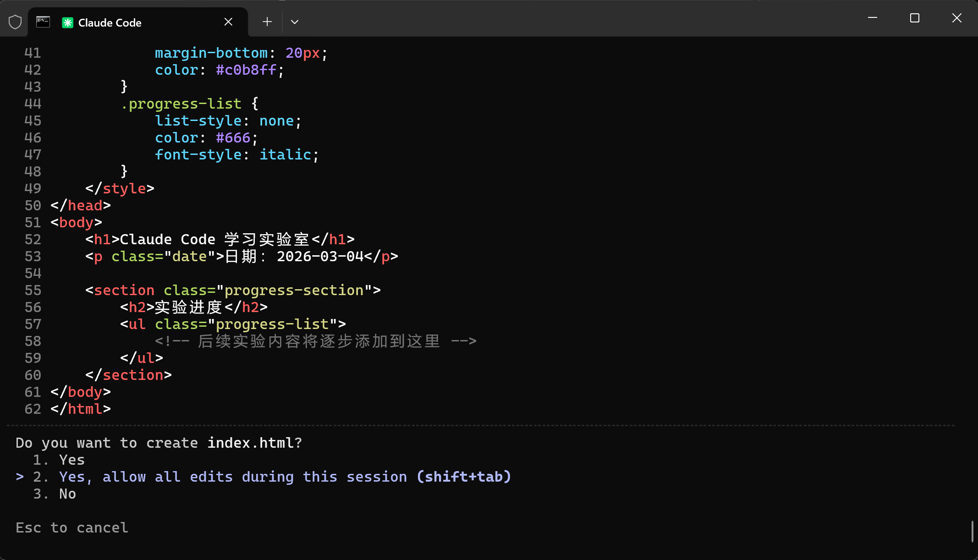Viewport: 978px width, 560px height.
Task: Minimize the terminal window
Action: point(873,18)
